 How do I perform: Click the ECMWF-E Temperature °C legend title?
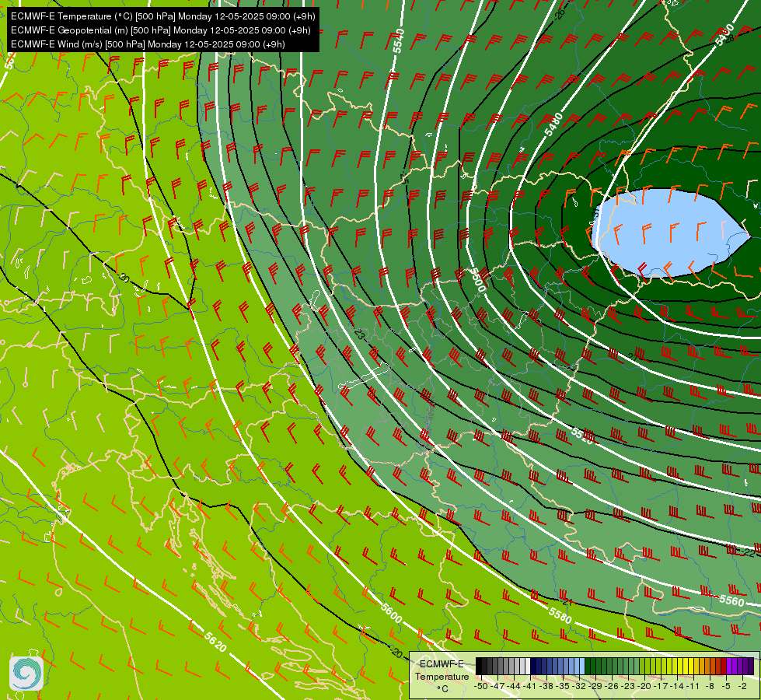tap(442, 676)
